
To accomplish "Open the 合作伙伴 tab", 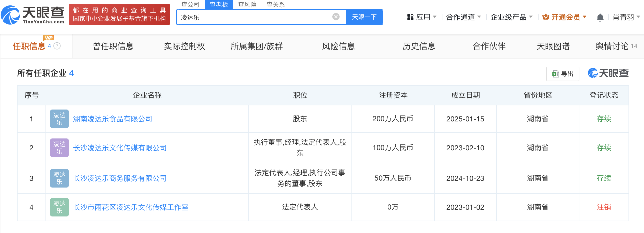I will (x=489, y=46).
